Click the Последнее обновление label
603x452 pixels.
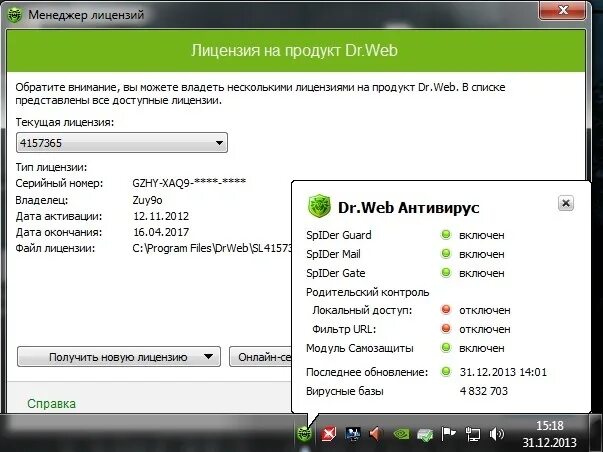(x=367, y=372)
